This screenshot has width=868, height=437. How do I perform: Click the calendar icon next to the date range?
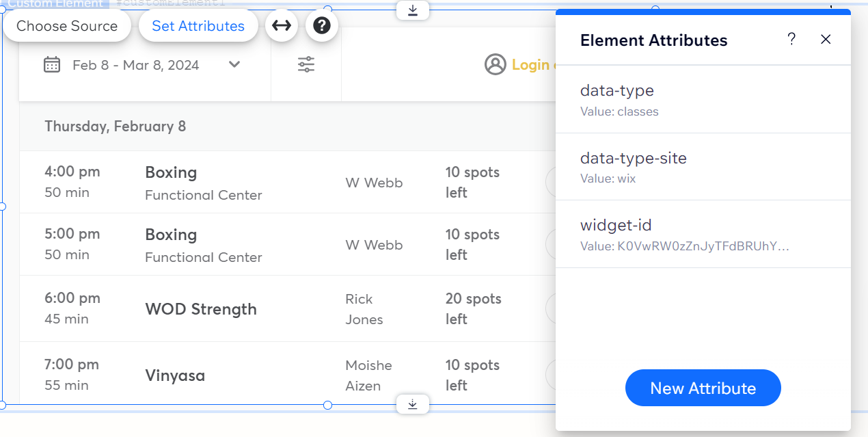click(52, 64)
